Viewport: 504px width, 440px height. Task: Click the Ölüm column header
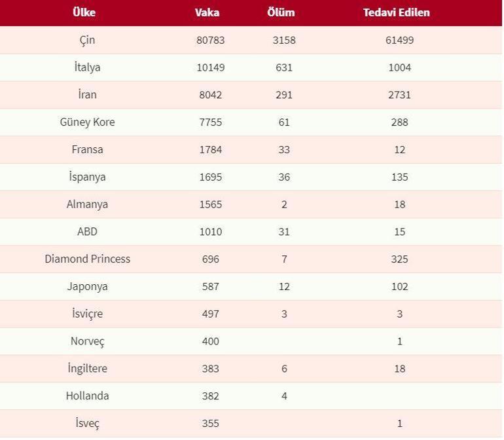[x=281, y=12]
